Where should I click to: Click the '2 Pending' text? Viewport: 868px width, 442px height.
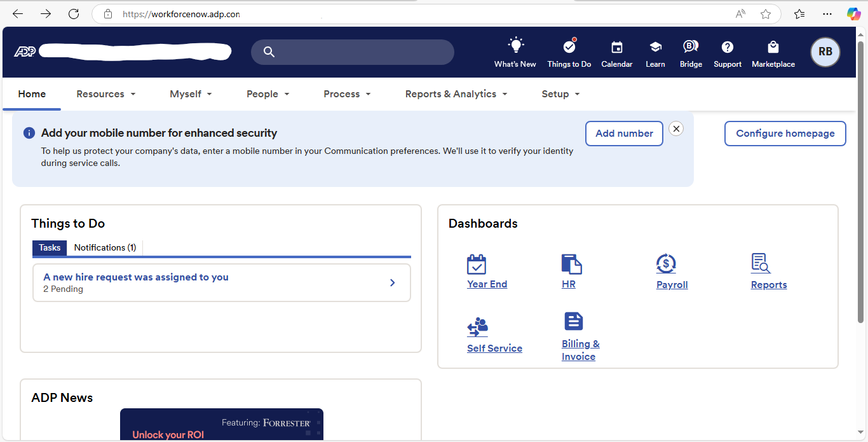tap(63, 289)
